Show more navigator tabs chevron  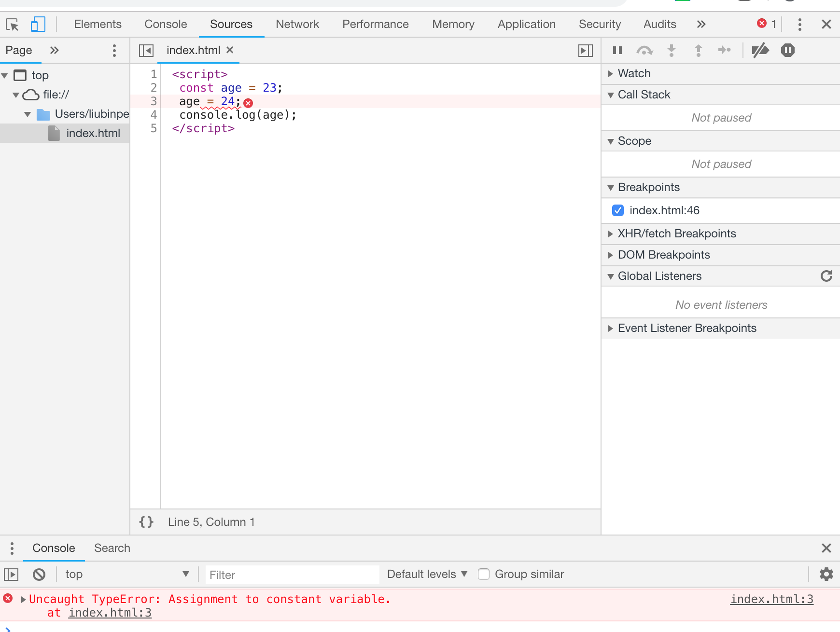55,50
